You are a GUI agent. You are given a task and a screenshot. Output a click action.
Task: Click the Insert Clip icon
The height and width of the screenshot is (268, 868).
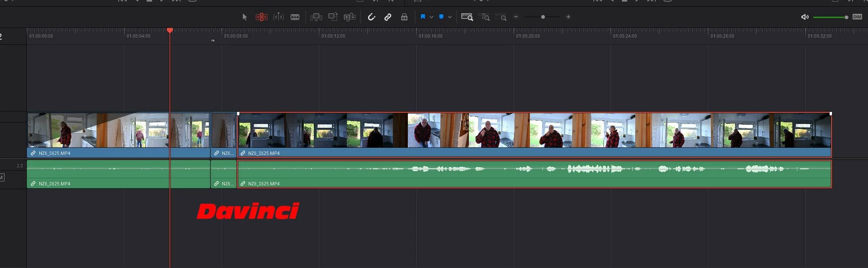coord(316,17)
